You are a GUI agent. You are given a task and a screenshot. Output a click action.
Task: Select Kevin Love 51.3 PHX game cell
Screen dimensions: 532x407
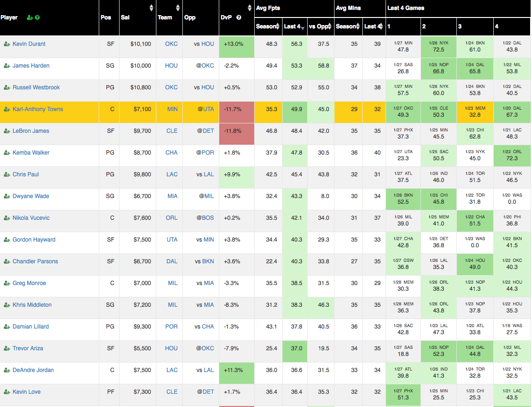(x=403, y=394)
